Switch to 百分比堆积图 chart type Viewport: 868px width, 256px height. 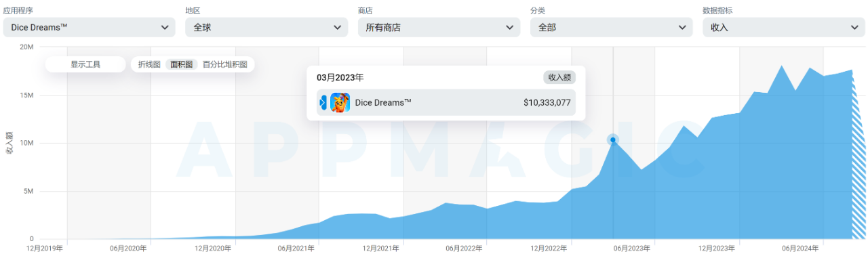tap(225, 64)
